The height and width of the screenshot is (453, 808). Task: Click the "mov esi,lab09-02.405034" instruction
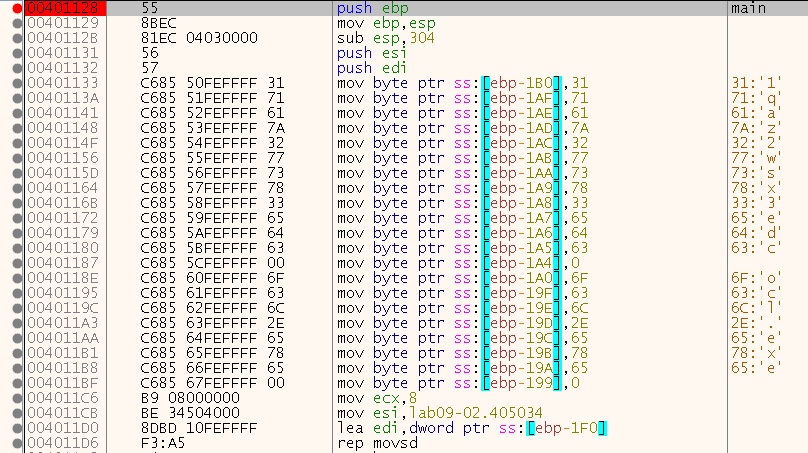click(x=426, y=412)
